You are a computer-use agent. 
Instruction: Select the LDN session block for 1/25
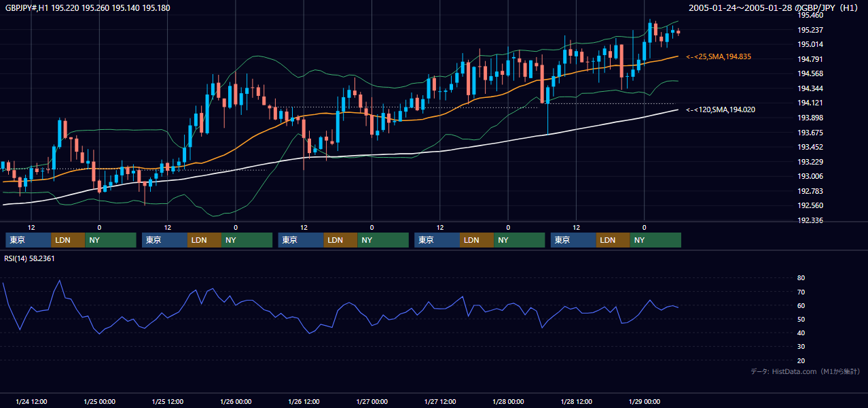[x=204, y=240]
